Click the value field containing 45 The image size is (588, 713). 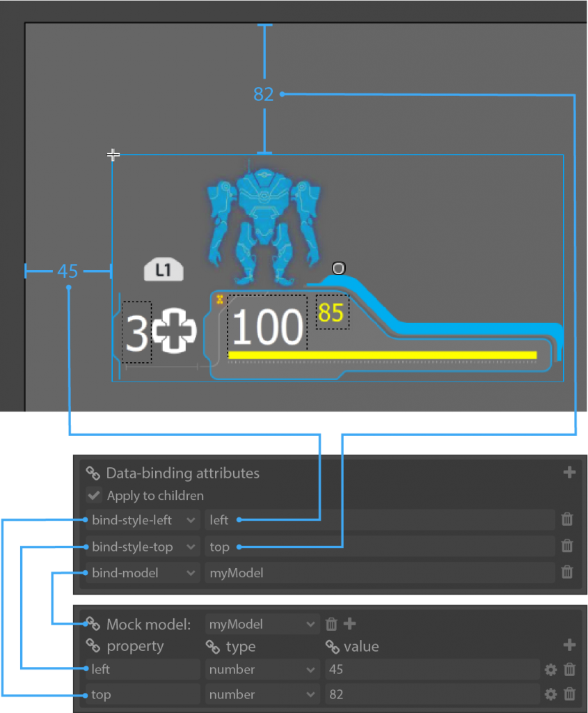click(431, 670)
